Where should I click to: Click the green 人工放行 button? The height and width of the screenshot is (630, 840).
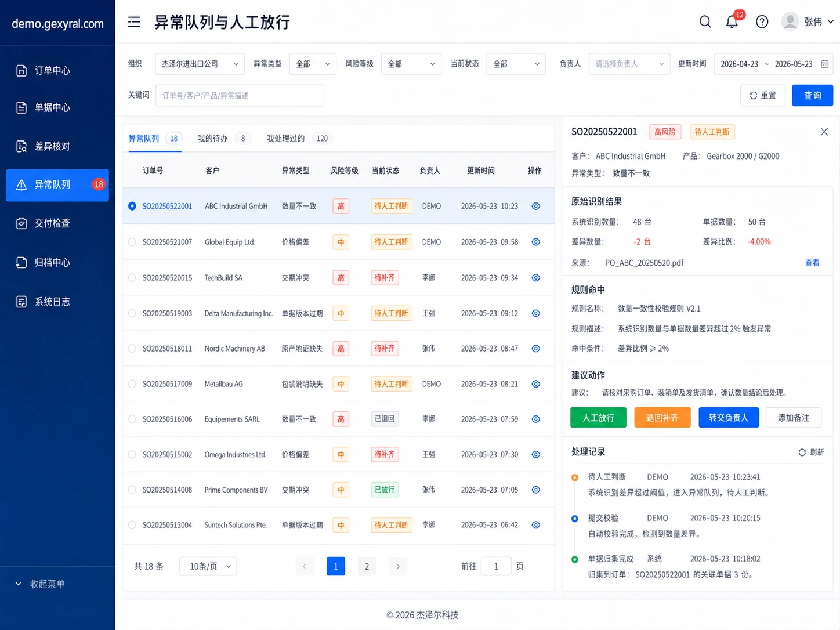click(x=598, y=418)
